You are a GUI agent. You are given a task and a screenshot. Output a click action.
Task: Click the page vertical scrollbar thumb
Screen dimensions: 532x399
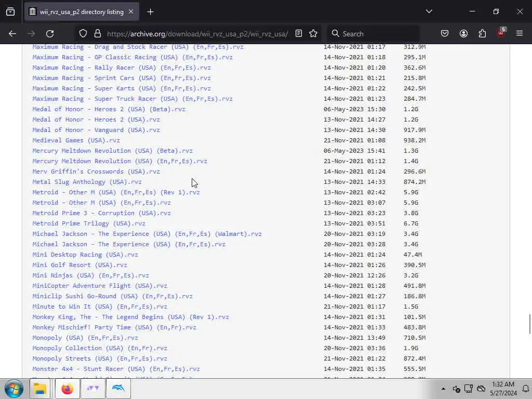[529, 324]
